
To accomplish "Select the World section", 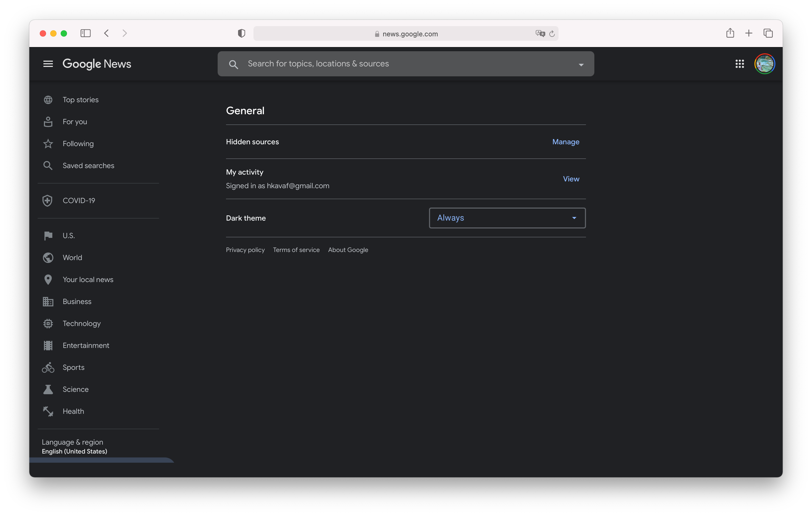I will pyautogui.click(x=72, y=257).
